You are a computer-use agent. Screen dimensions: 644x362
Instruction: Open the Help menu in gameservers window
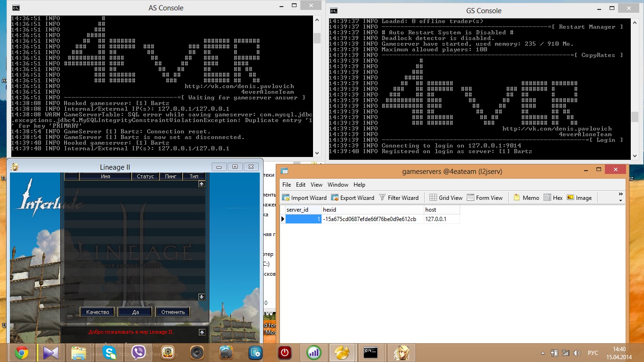[359, 185]
